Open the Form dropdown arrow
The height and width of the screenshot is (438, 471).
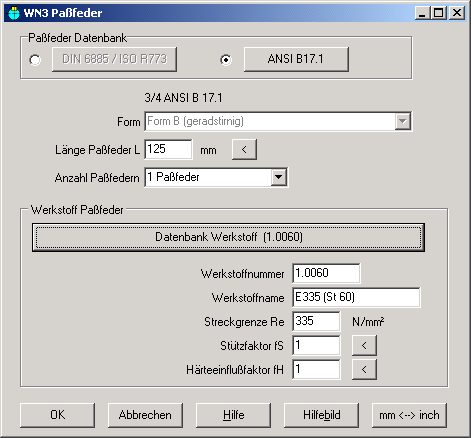[403, 121]
